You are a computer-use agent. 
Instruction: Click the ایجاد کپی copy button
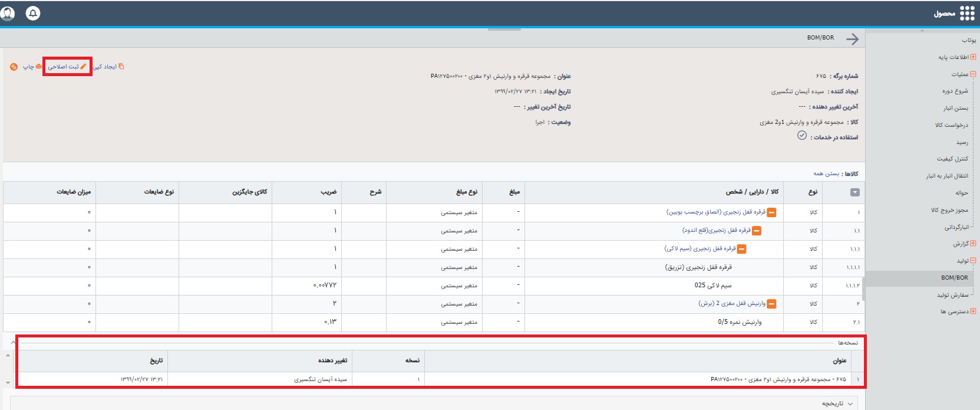point(108,67)
